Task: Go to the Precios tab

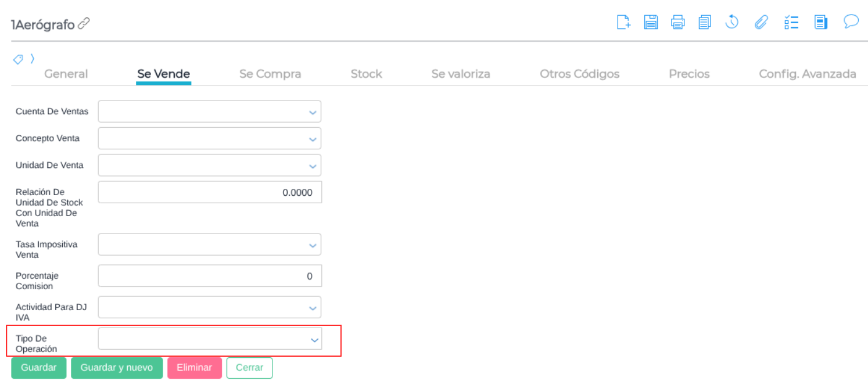Action: (689, 74)
